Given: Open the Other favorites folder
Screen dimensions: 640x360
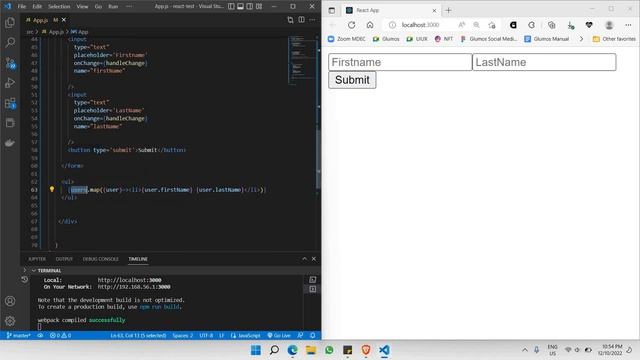Looking at the screenshot, I should tap(614, 39).
